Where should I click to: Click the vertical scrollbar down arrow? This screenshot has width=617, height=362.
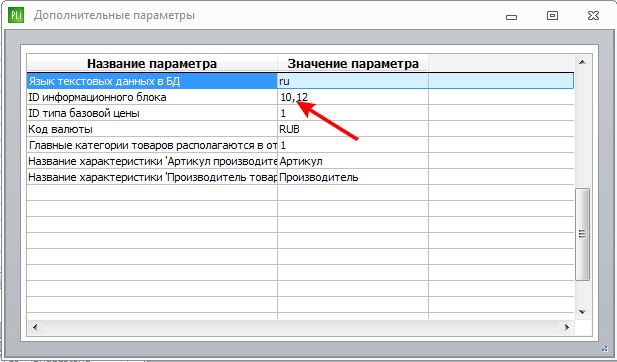[x=582, y=312]
